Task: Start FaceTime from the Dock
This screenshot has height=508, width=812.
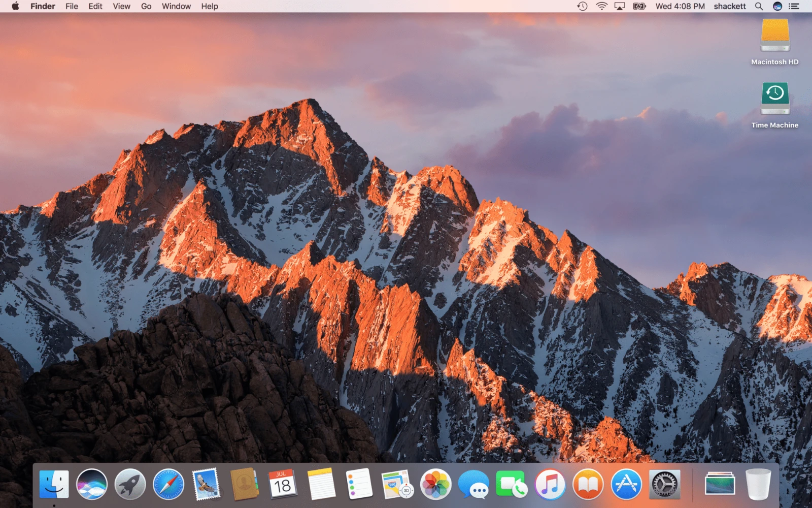Action: coord(511,484)
